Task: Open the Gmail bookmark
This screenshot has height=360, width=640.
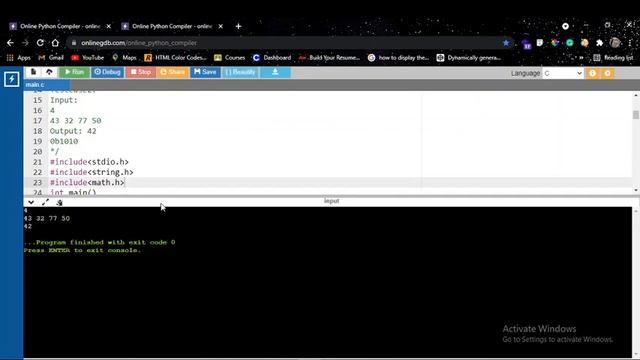Action: pos(51,58)
